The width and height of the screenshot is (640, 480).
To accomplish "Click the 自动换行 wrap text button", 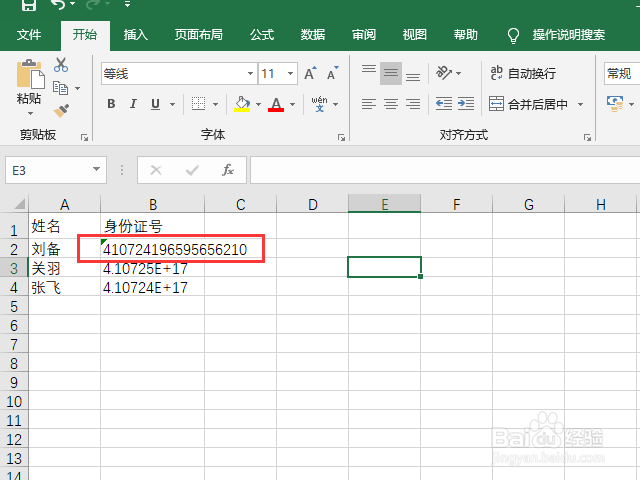I will point(523,73).
